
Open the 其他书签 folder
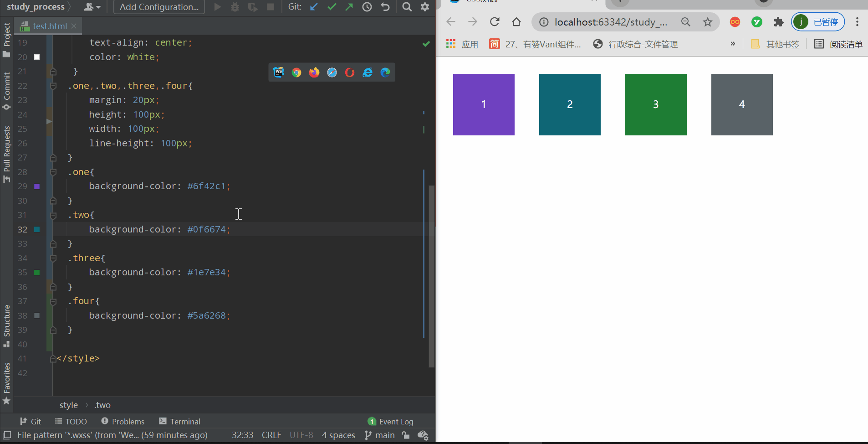(x=775, y=44)
